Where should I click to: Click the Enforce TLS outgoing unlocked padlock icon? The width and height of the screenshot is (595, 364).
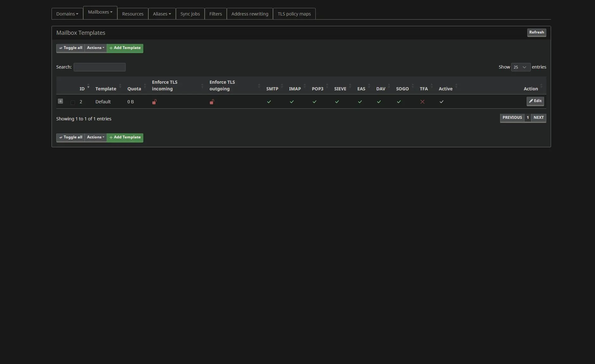(212, 102)
